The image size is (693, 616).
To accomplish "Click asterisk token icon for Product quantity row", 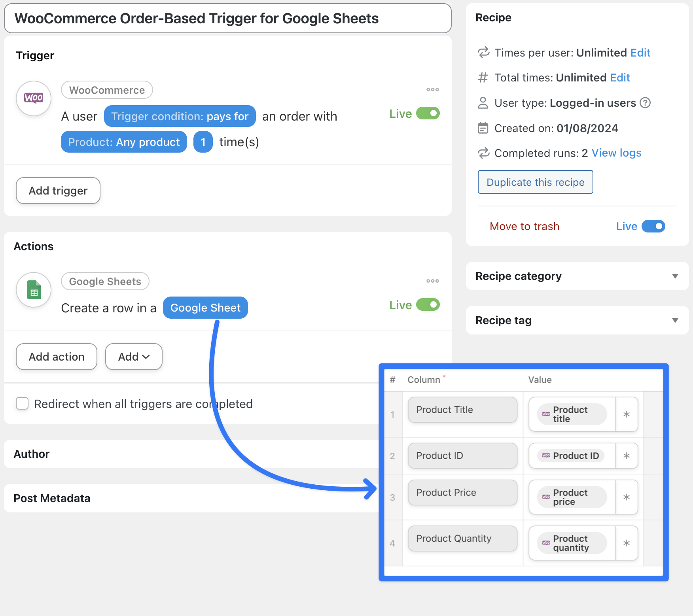I will click(x=626, y=543).
